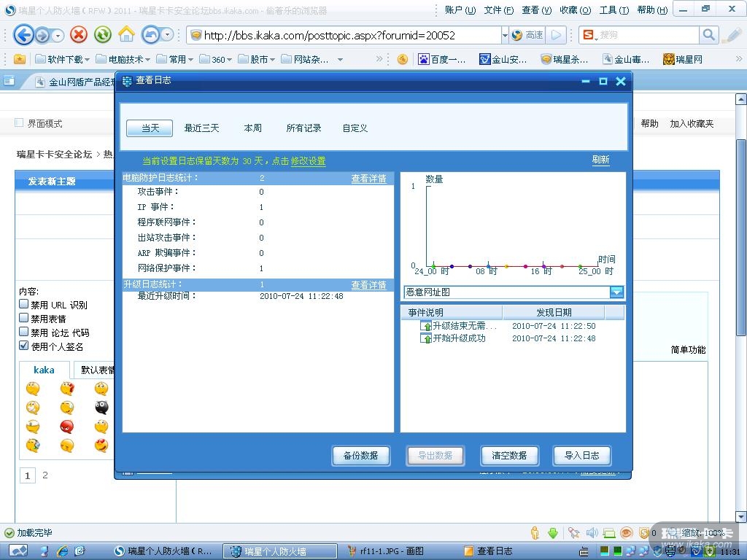Expand the 常用 bookmark folder

[175, 59]
